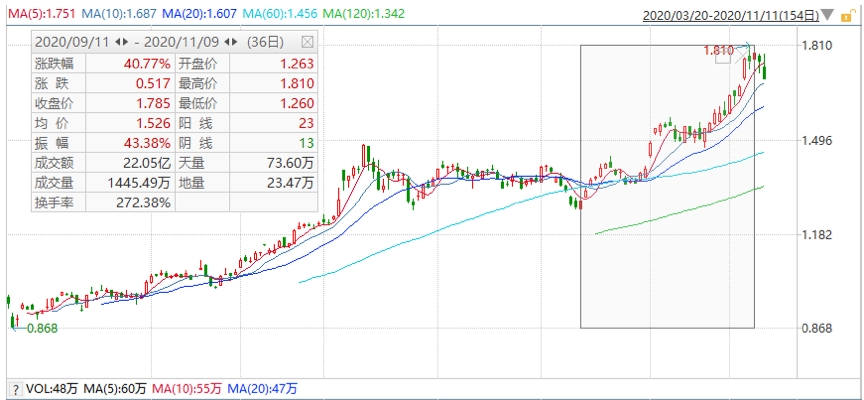Click the 1.810 high price marker
Image resolution: width=864 pixels, height=400 pixels.
(718, 50)
